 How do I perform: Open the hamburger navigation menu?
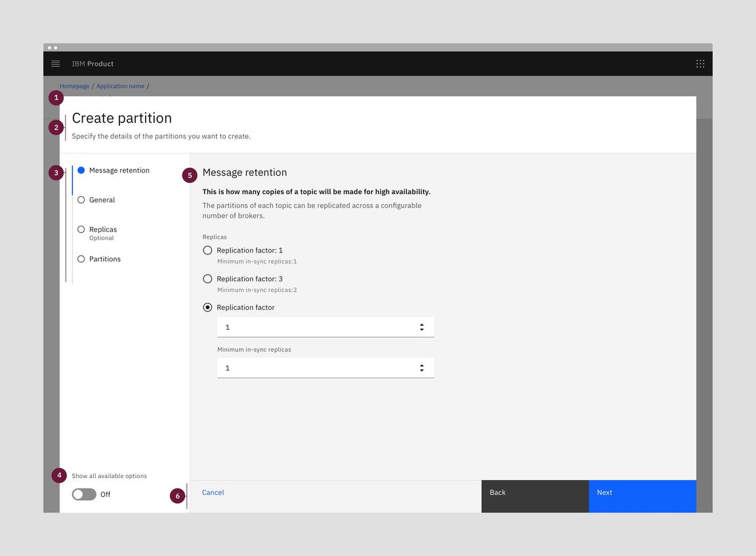56,64
